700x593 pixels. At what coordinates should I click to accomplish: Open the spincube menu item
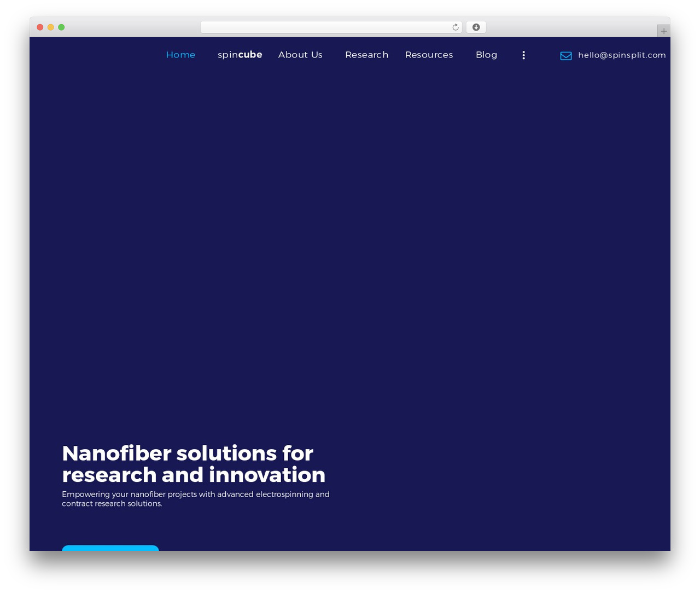pos(240,55)
